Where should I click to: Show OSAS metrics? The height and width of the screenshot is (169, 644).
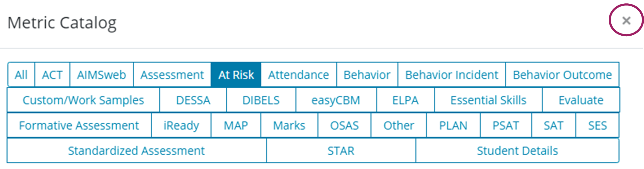tap(344, 125)
